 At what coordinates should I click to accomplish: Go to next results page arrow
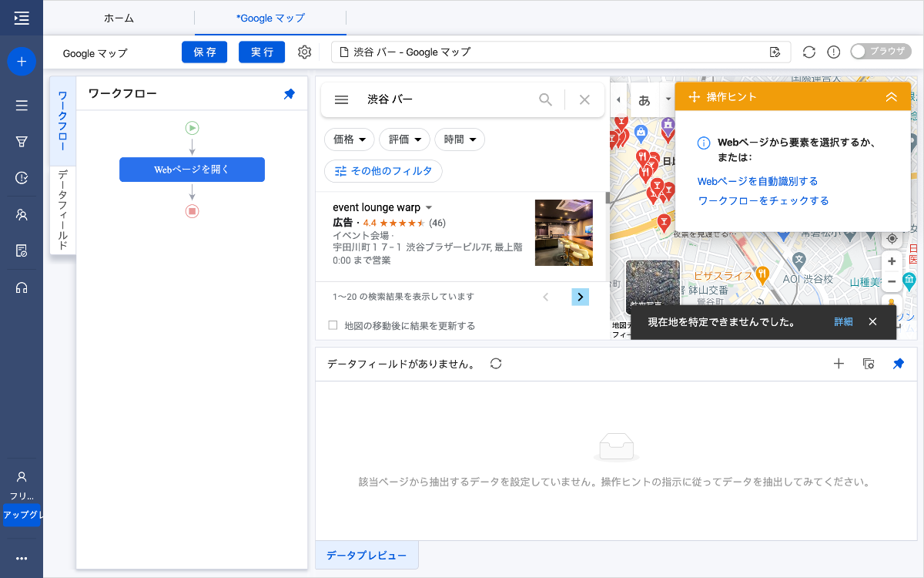[581, 297]
